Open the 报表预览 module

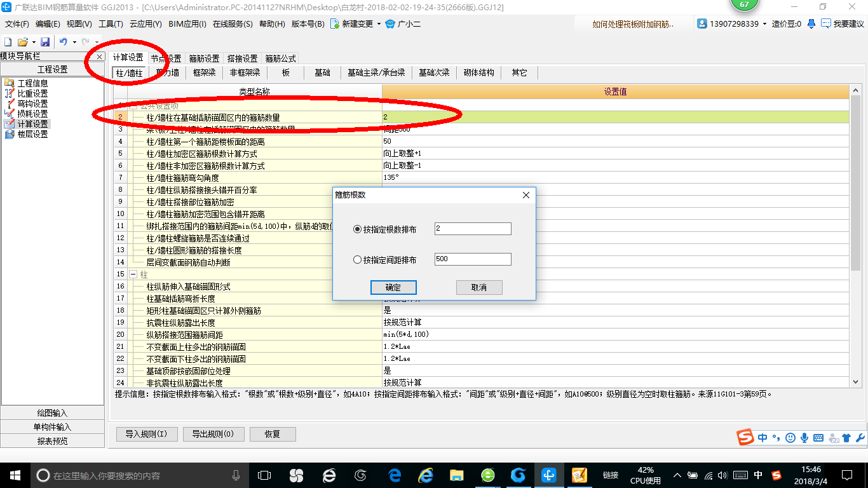click(x=53, y=441)
